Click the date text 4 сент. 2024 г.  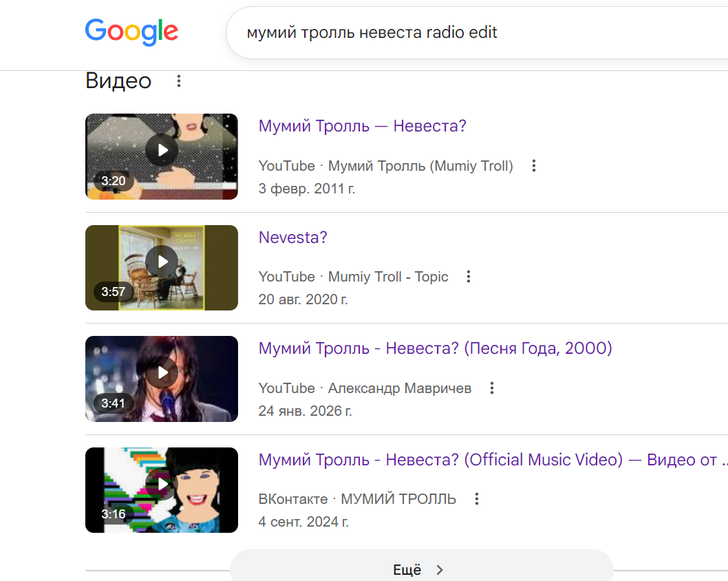click(303, 522)
